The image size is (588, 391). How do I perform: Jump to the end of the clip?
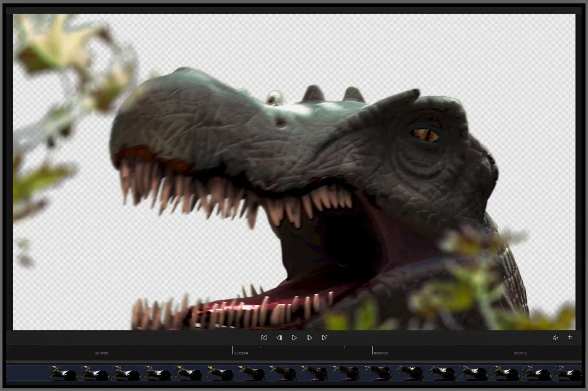pos(324,338)
